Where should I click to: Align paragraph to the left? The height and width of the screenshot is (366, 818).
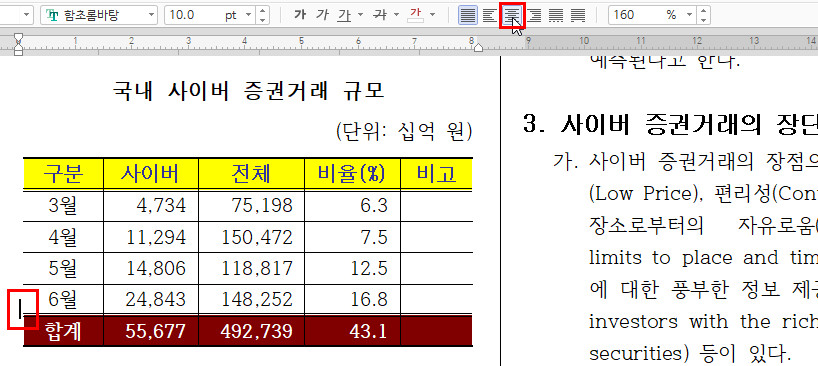click(x=490, y=15)
